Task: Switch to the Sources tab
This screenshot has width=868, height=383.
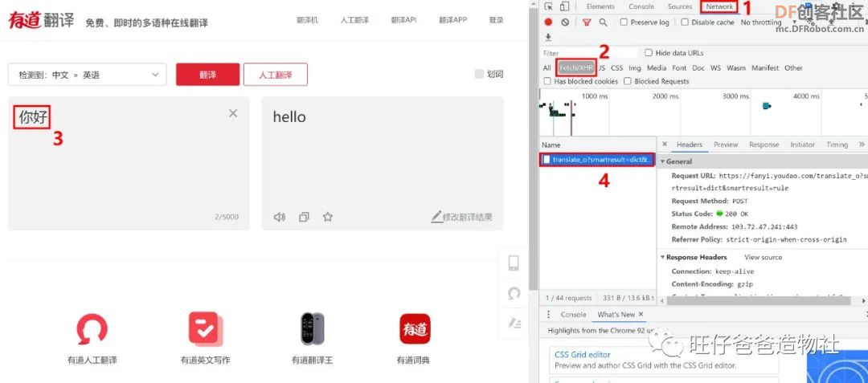Action: (680, 6)
